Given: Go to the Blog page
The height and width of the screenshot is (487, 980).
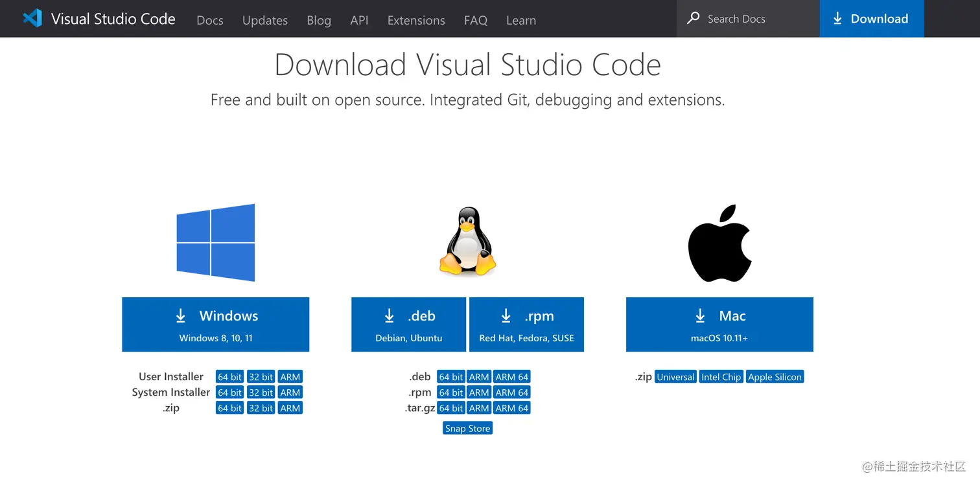Looking at the screenshot, I should 319,20.
